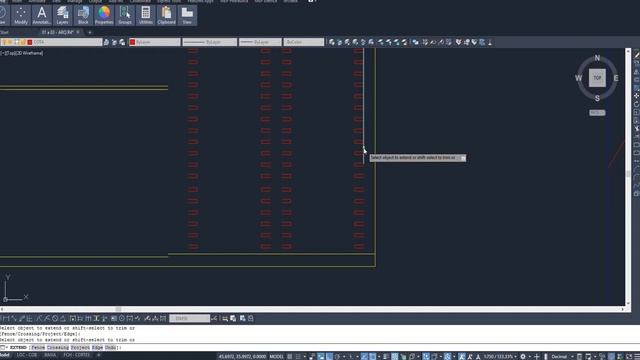Open the Block ribbon panel
Image resolution: width=640 pixels, height=360 pixels.
(x=83, y=16)
